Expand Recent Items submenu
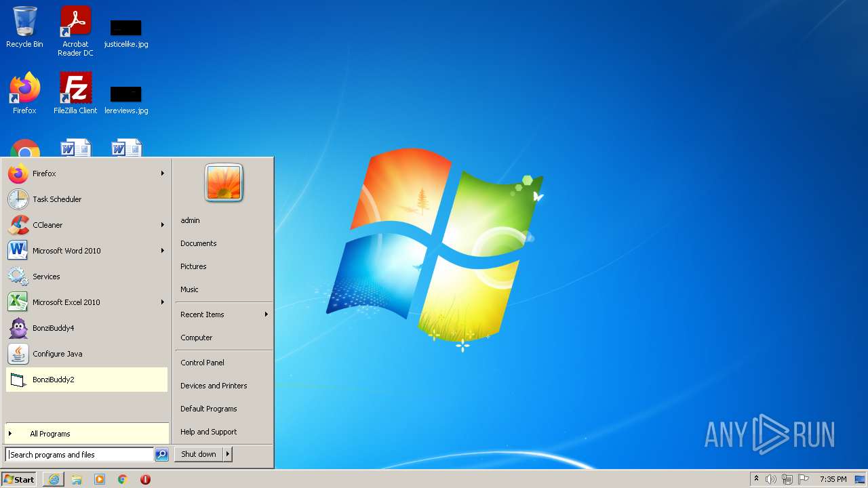Viewport: 868px width, 488px height. point(224,314)
